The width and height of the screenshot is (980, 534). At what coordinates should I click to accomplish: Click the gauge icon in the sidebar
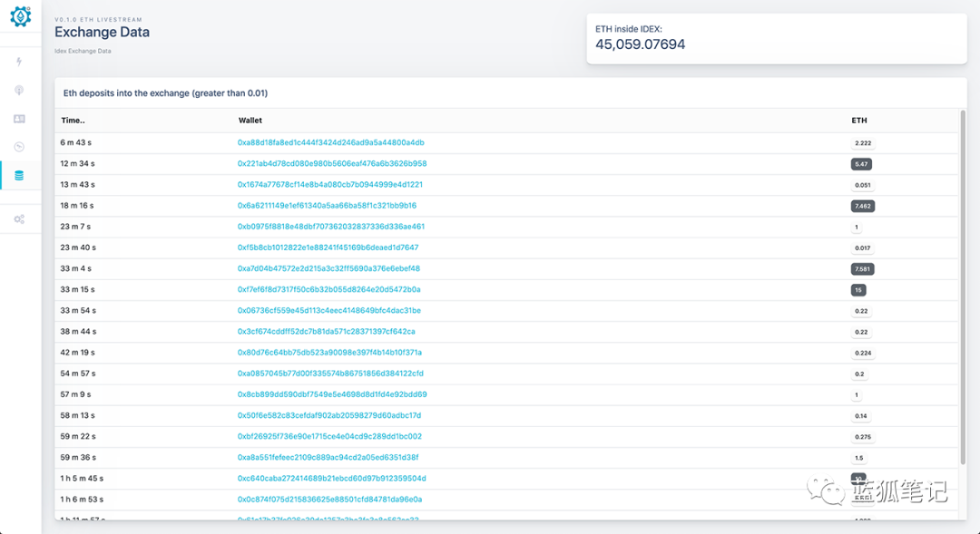click(20, 147)
